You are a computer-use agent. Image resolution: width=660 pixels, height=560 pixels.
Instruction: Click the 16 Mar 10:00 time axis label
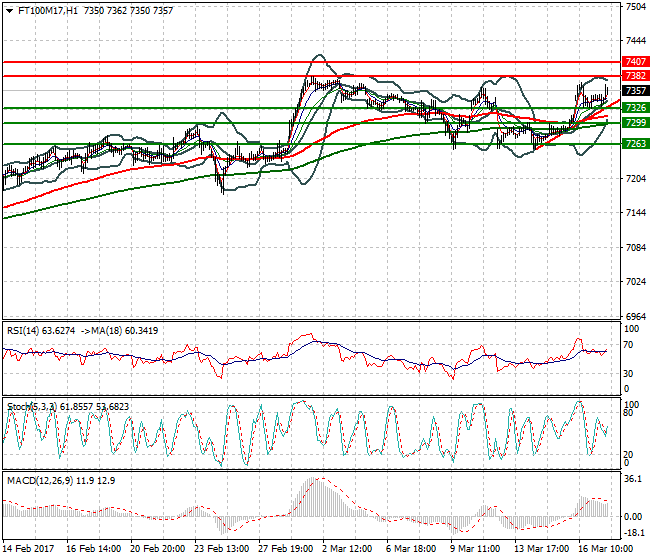(605, 549)
